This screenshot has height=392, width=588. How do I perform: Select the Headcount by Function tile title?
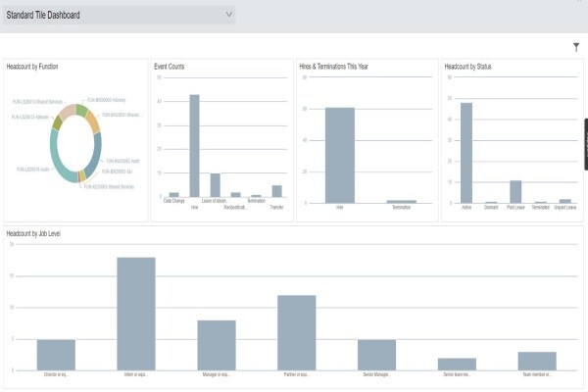pyautogui.click(x=32, y=67)
